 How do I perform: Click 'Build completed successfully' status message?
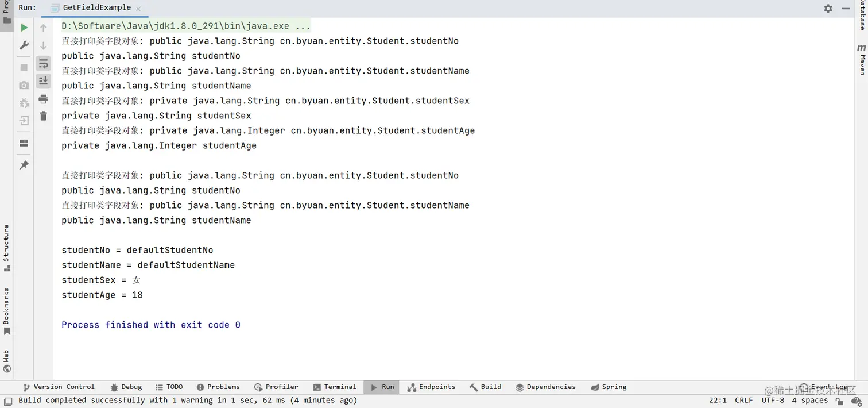click(188, 401)
